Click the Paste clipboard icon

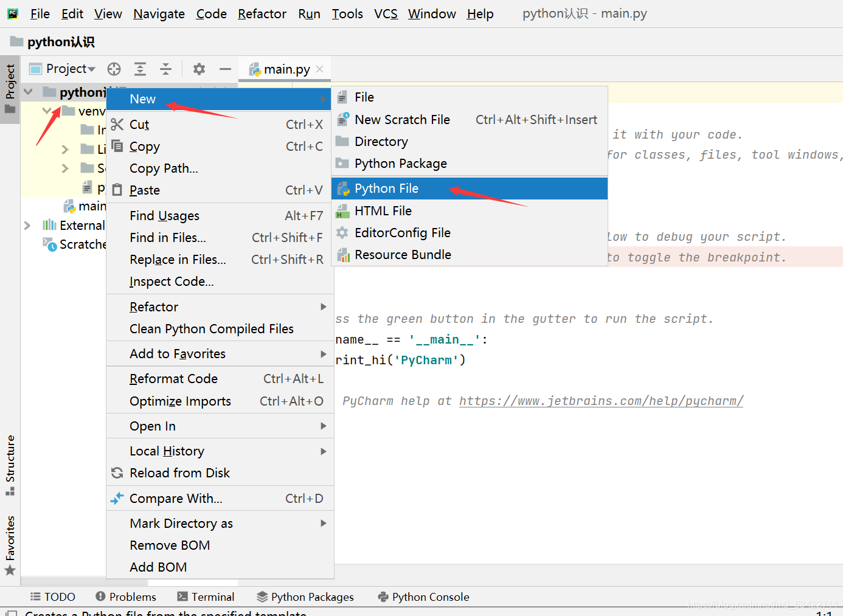tap(117, 190)
